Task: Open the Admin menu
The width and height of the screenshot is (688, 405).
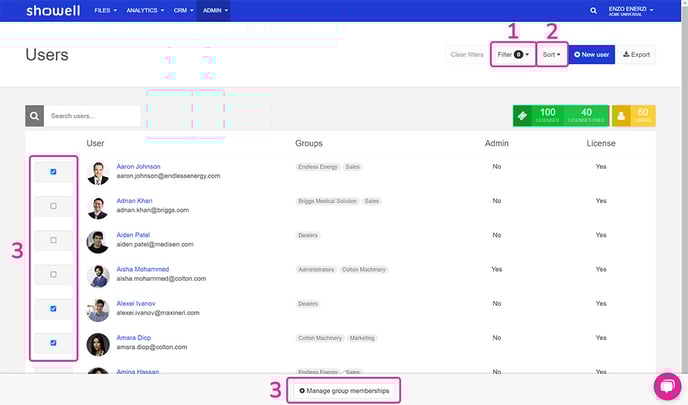Action: (x=215, y=10)
